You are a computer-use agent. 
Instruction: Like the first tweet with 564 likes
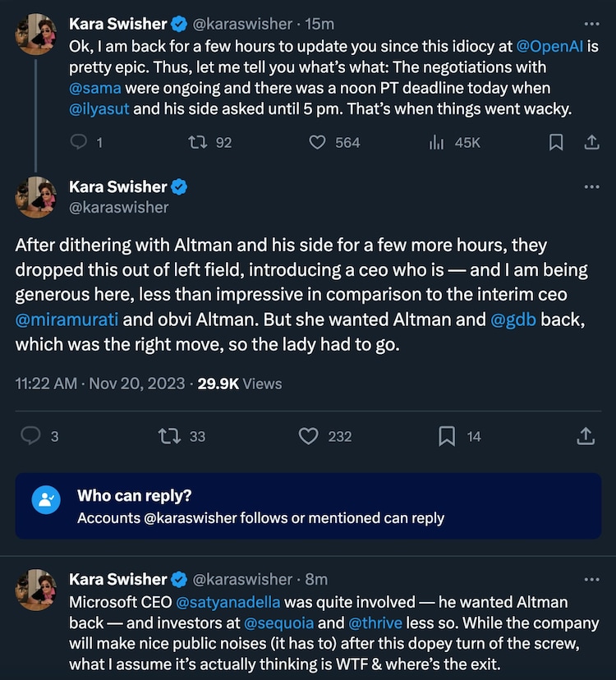pyautogui.click(x=318, y=142)
